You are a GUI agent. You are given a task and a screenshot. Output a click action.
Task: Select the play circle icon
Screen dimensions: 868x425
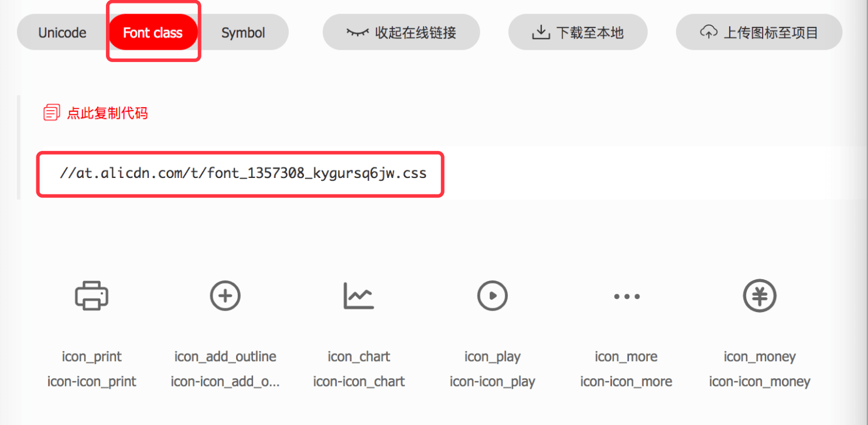(x=493, y=296)
